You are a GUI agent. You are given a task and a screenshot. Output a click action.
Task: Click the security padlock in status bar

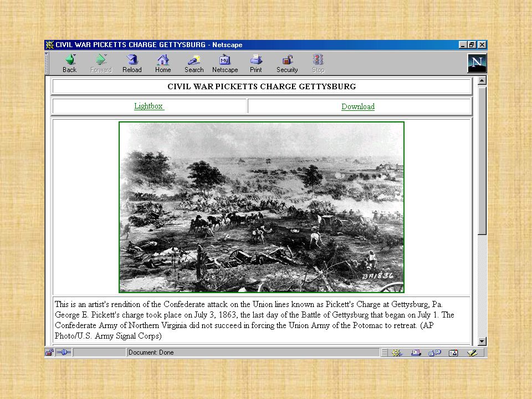pos(49,352)
